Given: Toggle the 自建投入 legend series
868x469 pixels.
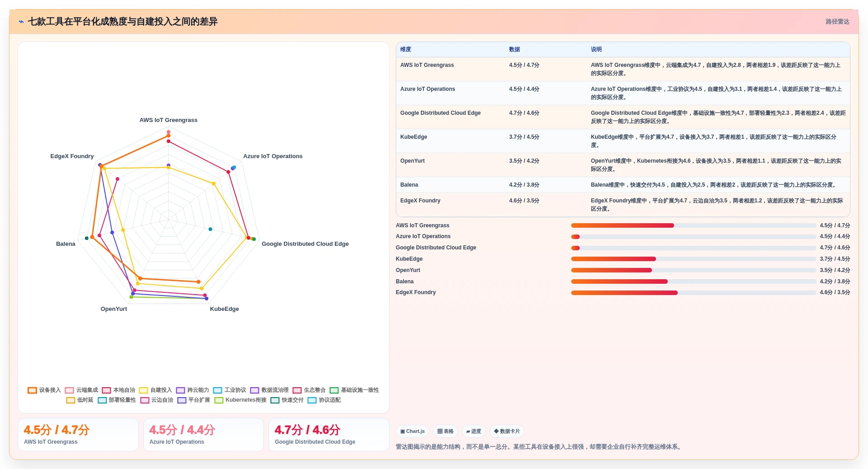Looking at the screenshot, I should 155,390.
